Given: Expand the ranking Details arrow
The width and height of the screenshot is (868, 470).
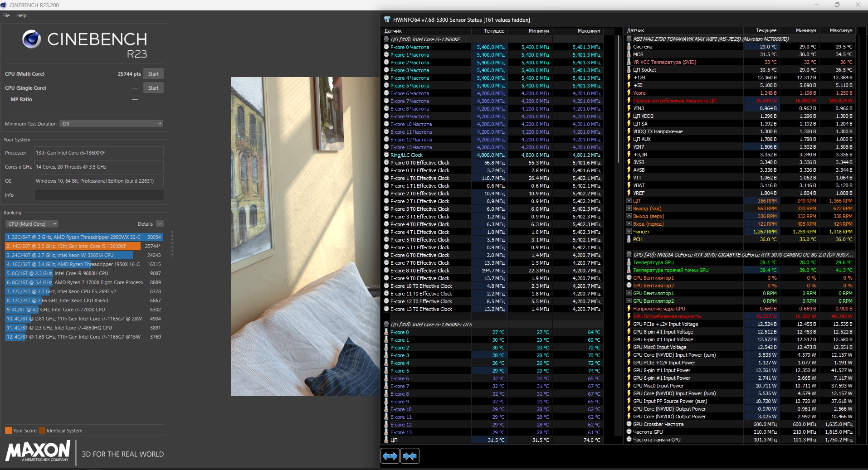Looking at the screenshot, I should pyautogui.click(x=160, y=224).
